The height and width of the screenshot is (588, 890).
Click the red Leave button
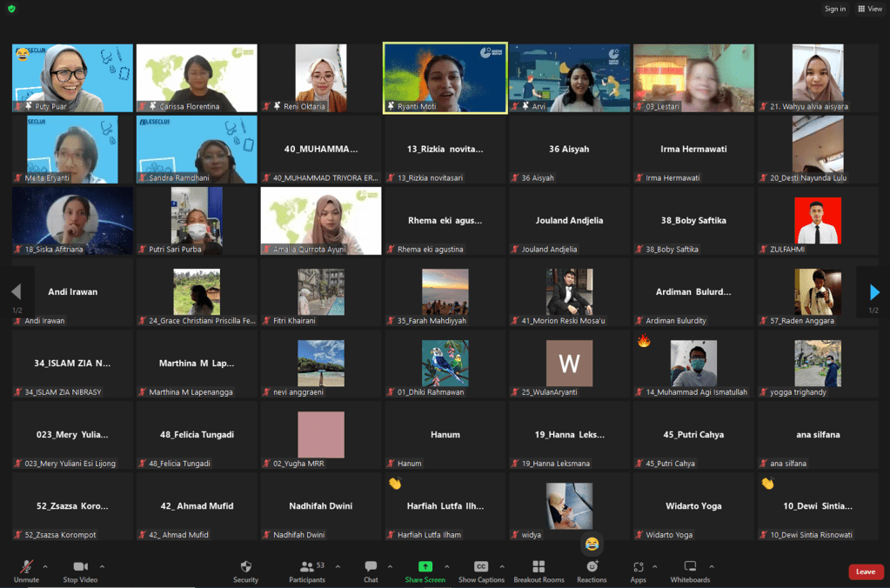point(865,571)
